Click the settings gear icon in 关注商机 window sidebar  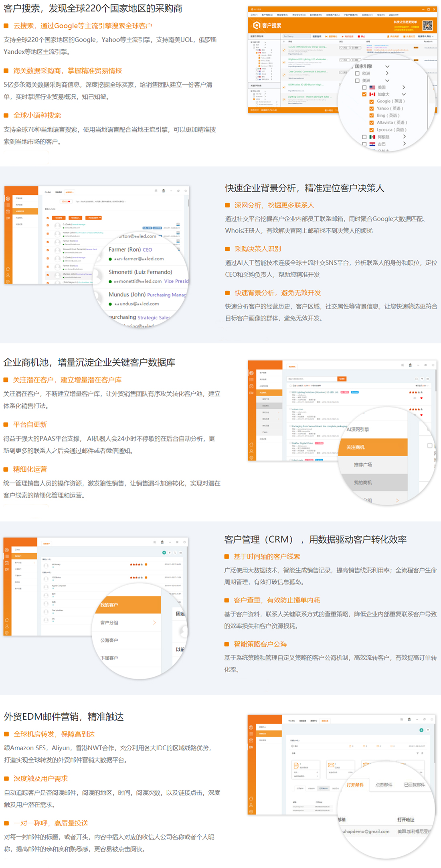(251, 458)
